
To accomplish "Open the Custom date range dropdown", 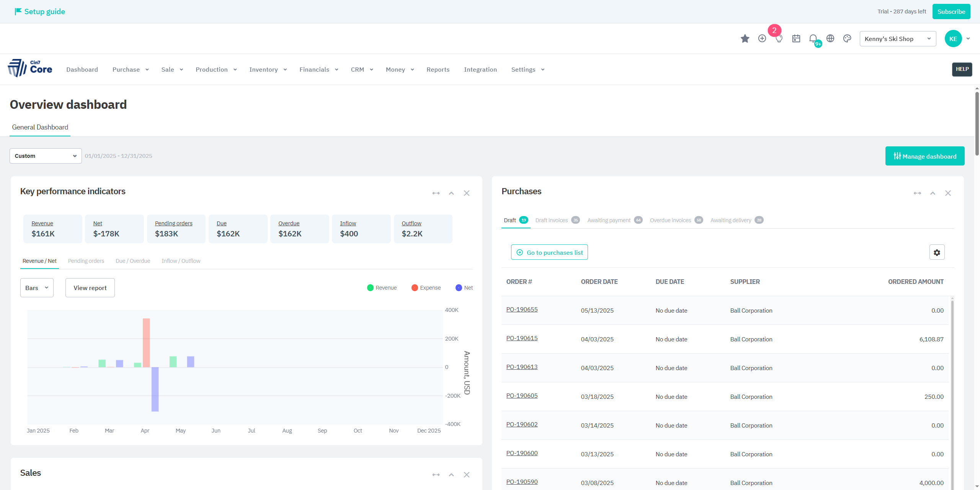I will point(46,156).
